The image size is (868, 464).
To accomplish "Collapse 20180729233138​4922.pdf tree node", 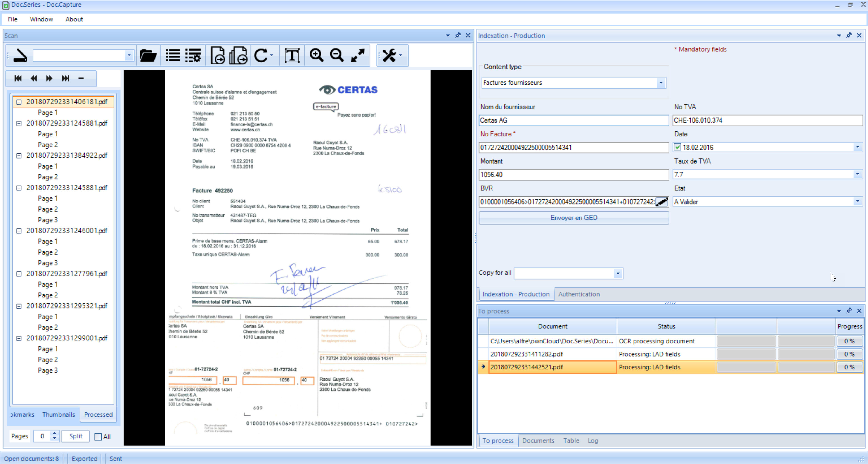I will point(19,155).
